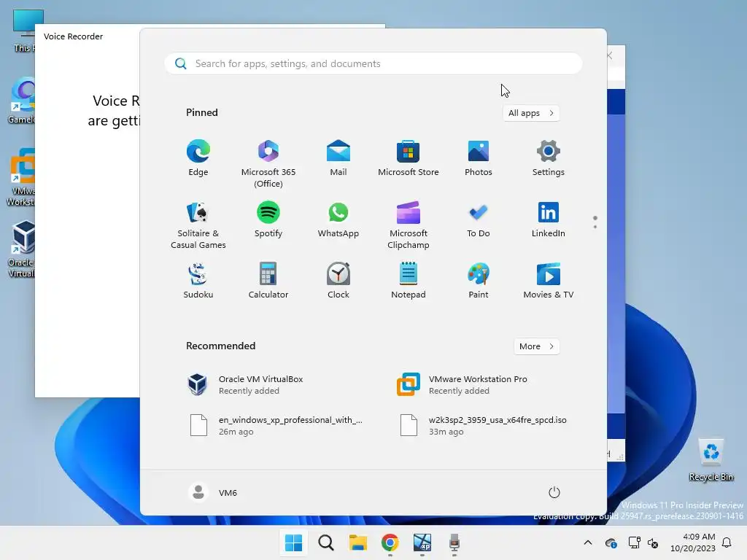Open the Mail app
Screen dimensions: 747x560
pos(338,158)
